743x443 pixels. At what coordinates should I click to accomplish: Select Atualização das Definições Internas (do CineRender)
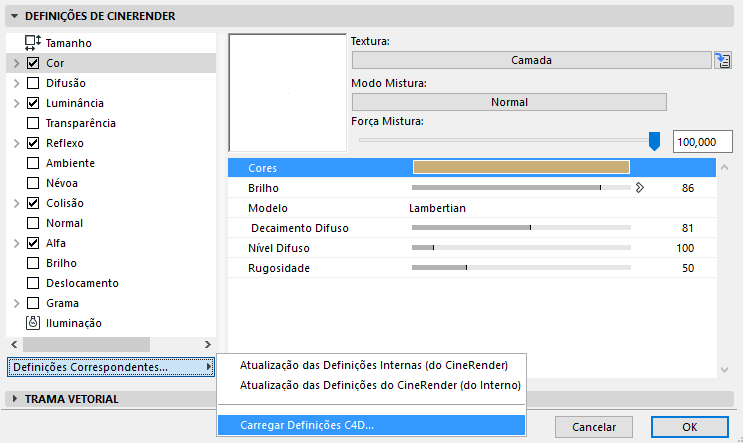374,364
